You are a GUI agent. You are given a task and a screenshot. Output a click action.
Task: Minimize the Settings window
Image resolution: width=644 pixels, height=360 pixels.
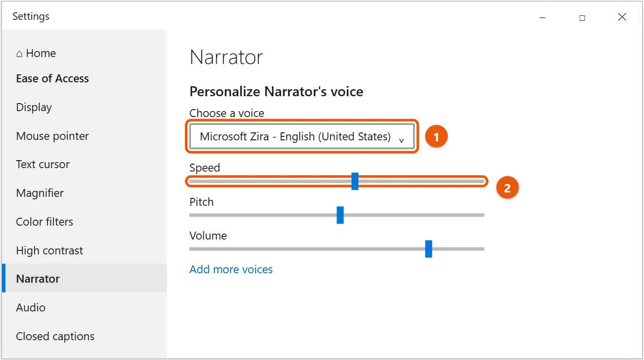click(x=542, y=17)
